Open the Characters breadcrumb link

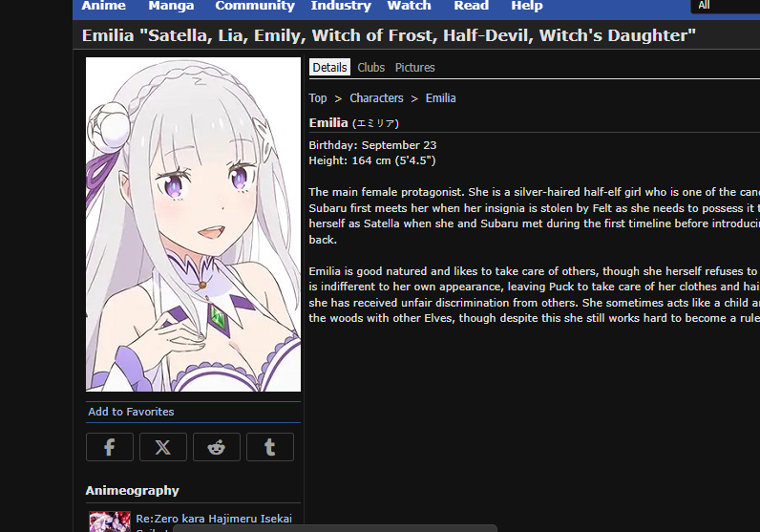pyautogui.click(x=376, y=98)
